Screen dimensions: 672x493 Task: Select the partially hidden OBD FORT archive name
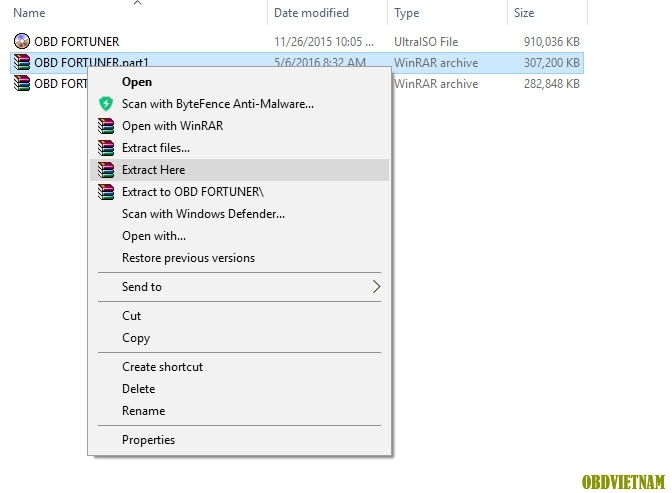pyautogui.click(x=61, y=84)
